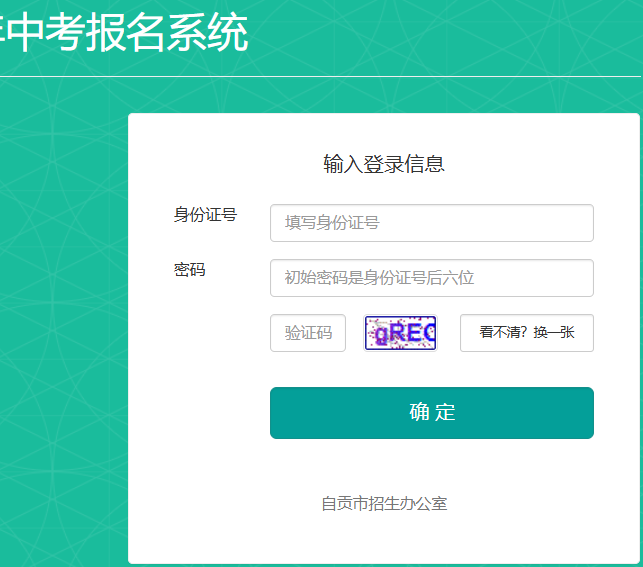Click the 自贡市招生办公室 footer text

point(384,503)
